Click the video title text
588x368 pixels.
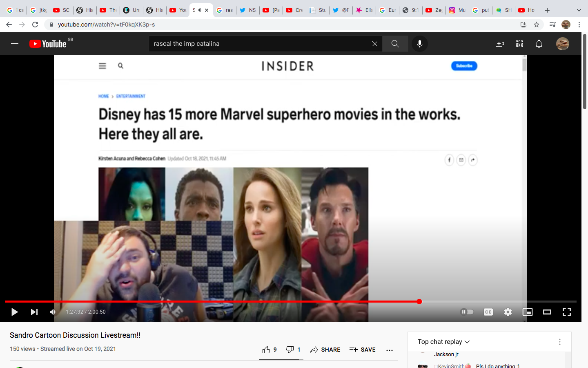tap(75, 335)
